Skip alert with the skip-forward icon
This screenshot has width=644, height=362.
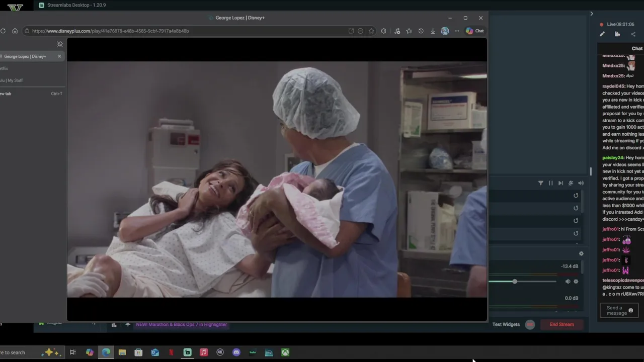[560, 183]
